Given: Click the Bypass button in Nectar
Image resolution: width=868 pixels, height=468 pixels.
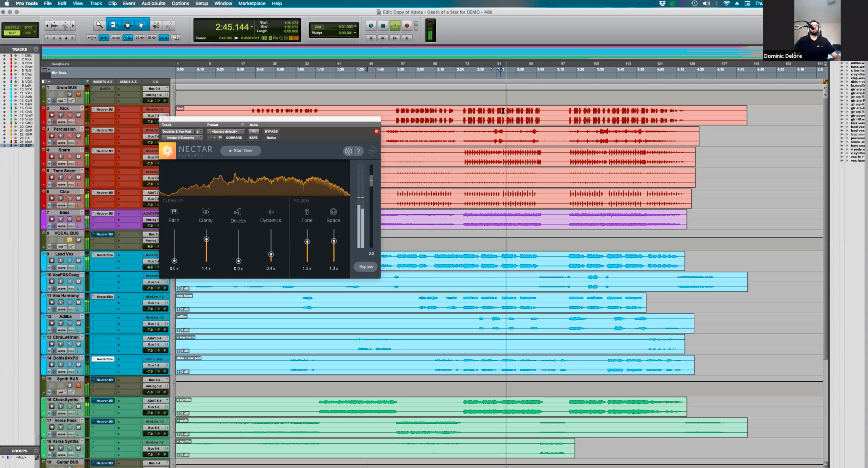Looking at the screenshot, I should point(366,266).
